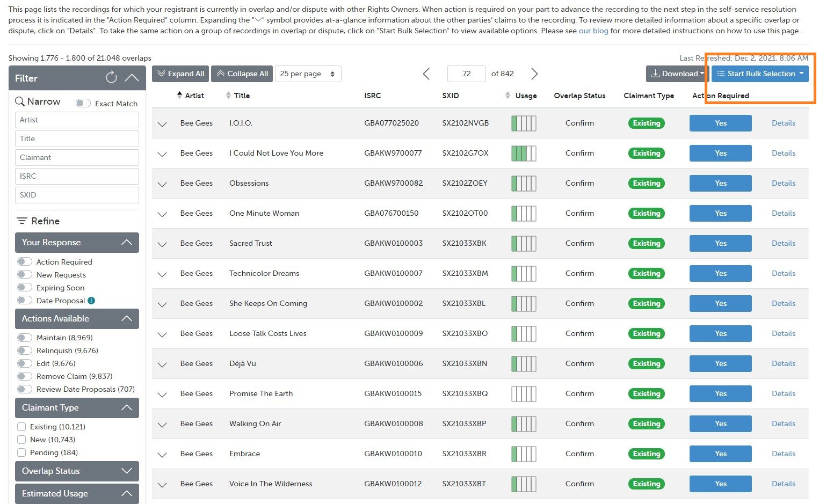Open Details for Loose Talk Costs Lives
The height and width of the screenshot is (504, 819).
[x=784, y=334]
